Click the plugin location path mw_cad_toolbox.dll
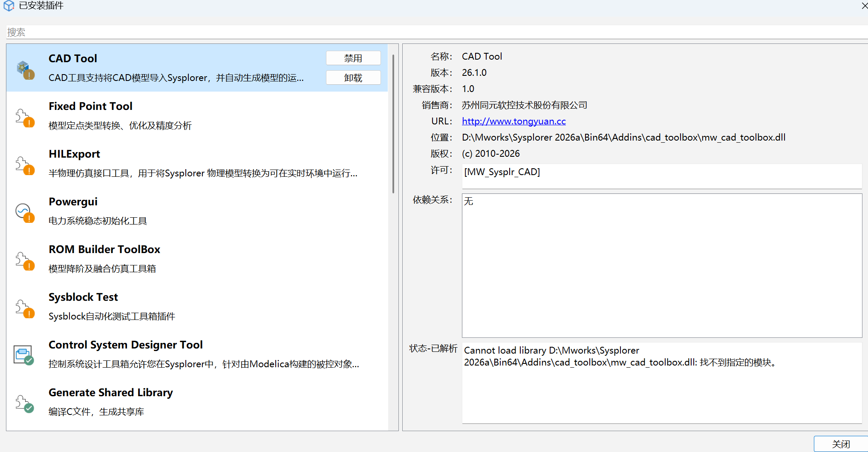Image resolution: width=868 pixels, height=452 pixels. 624,137
